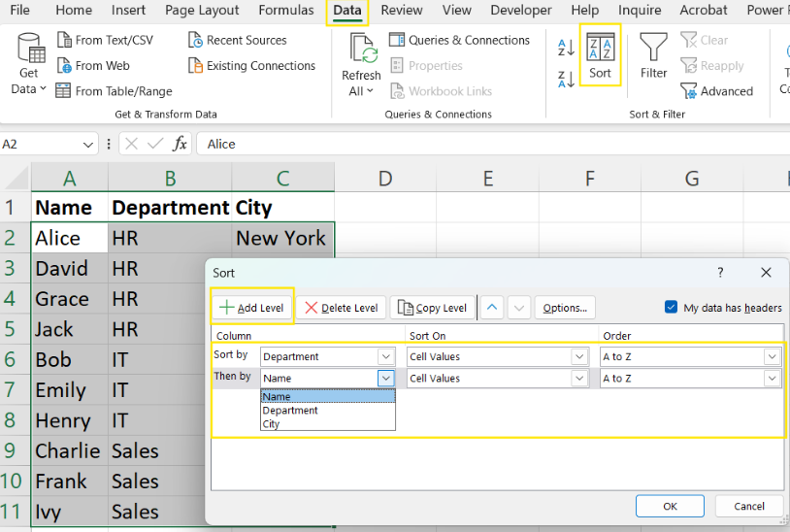Expand the Then by Sort On dropdown
The height and width of the screenshot is (532, 790).
(x=579, y=379)
